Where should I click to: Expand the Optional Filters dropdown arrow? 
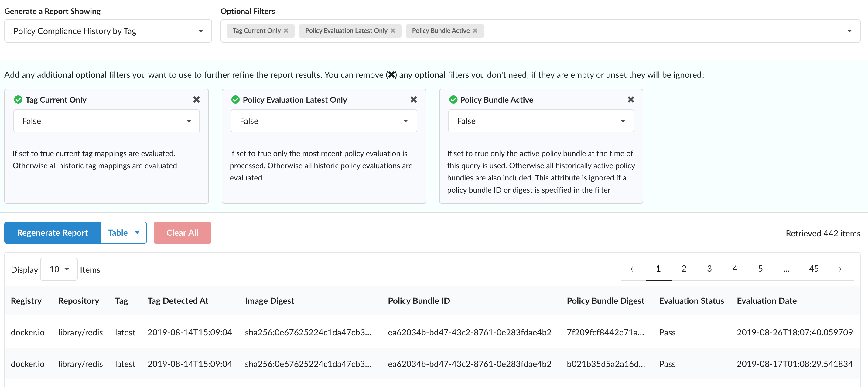[849, 31]
